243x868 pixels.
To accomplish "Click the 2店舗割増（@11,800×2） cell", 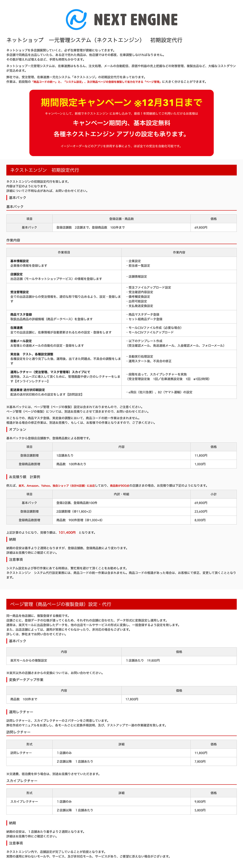I will (121, 512).
